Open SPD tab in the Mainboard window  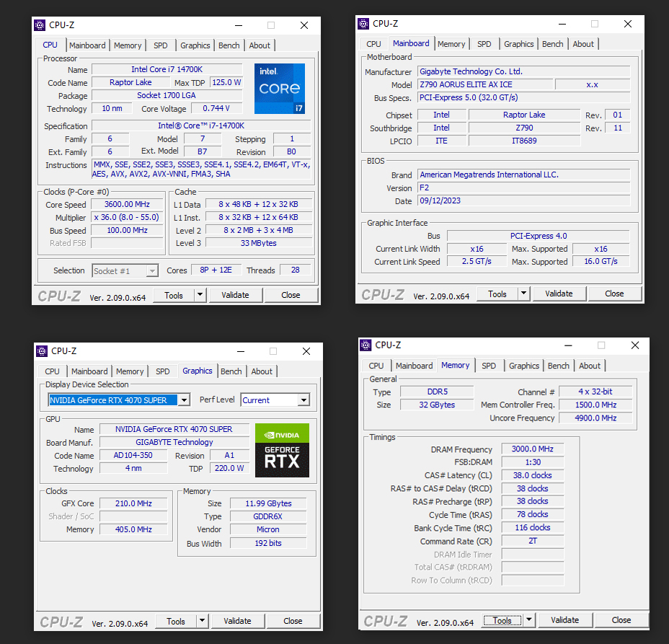(484, 44)
